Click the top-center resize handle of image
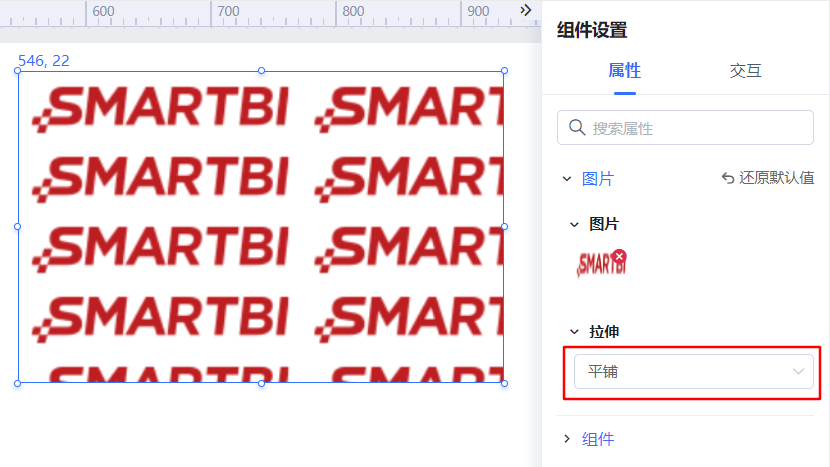This screenshot has height=467, width=830. 261,70
